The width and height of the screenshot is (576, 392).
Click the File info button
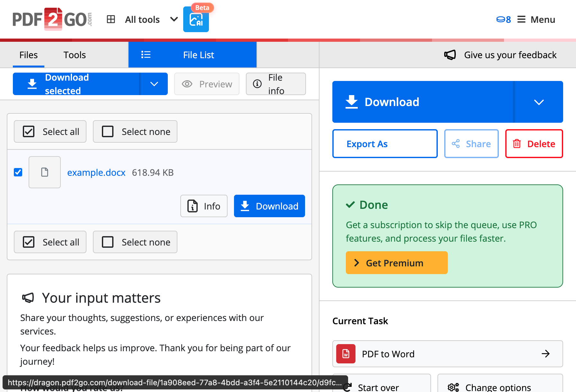(x=275, y=84)
